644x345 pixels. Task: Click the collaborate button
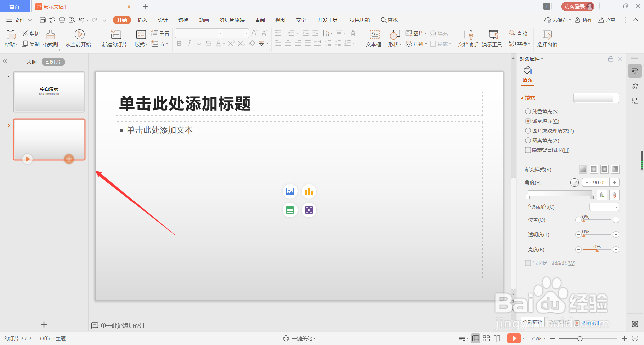(x=584, y=20)
